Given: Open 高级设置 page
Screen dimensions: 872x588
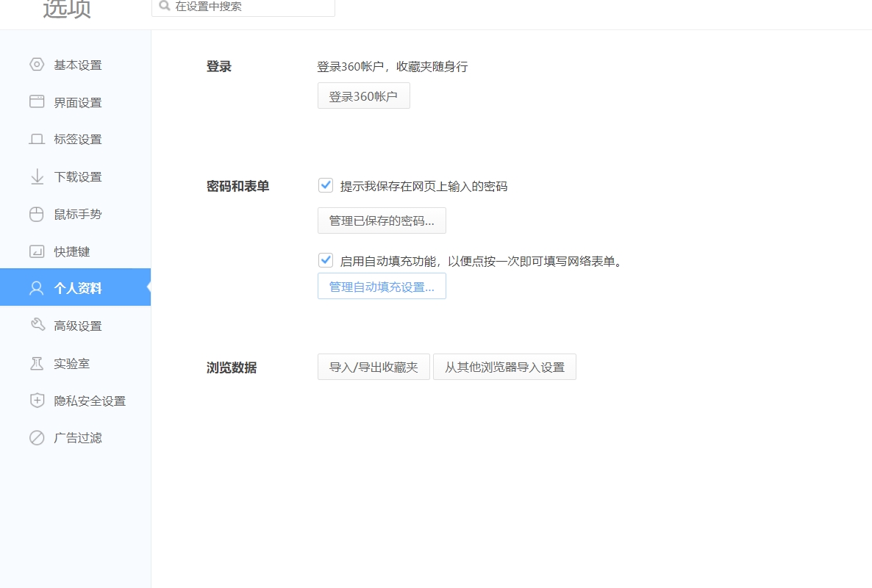Looking at the screenshot, I should (75, 326).
